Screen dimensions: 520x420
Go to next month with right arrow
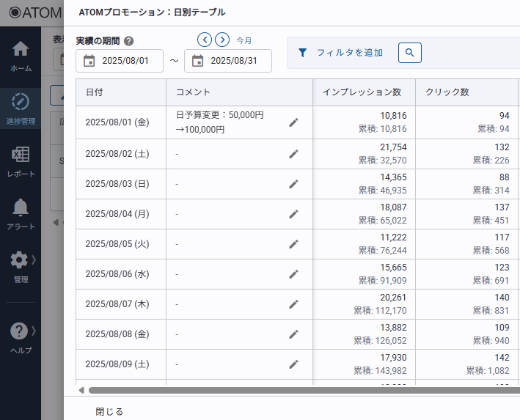222,40
